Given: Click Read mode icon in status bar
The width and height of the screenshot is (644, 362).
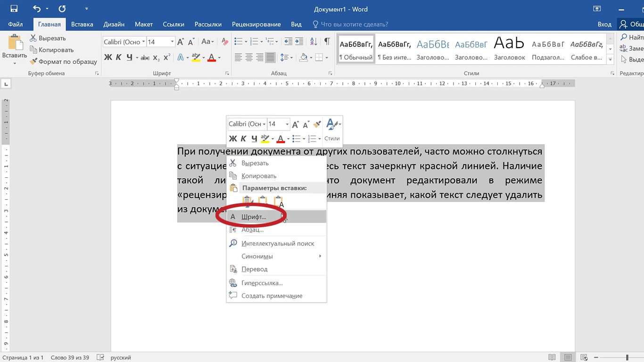Looking at the screenshot, I should [552, 358].
